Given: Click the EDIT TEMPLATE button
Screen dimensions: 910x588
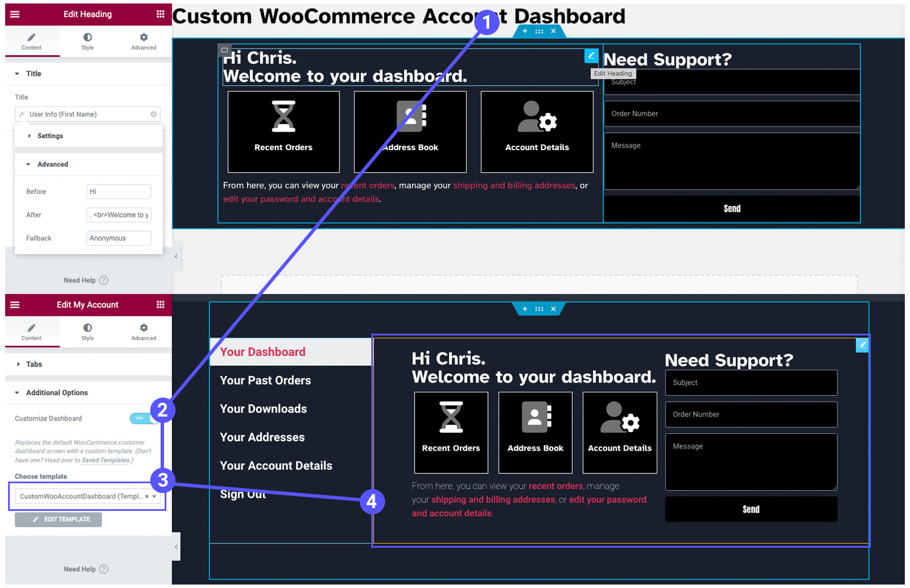Looking at the screenshot, I should [x=58, y=520].
